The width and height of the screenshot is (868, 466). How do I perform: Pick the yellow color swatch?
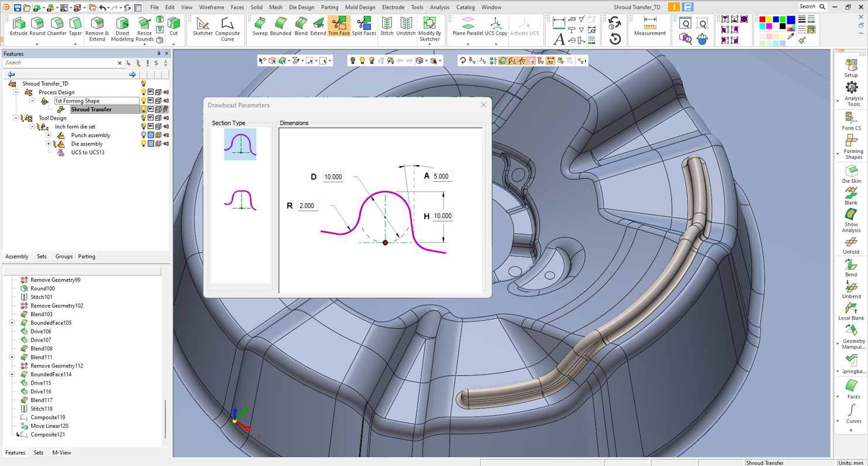click(x=770, y=19)
